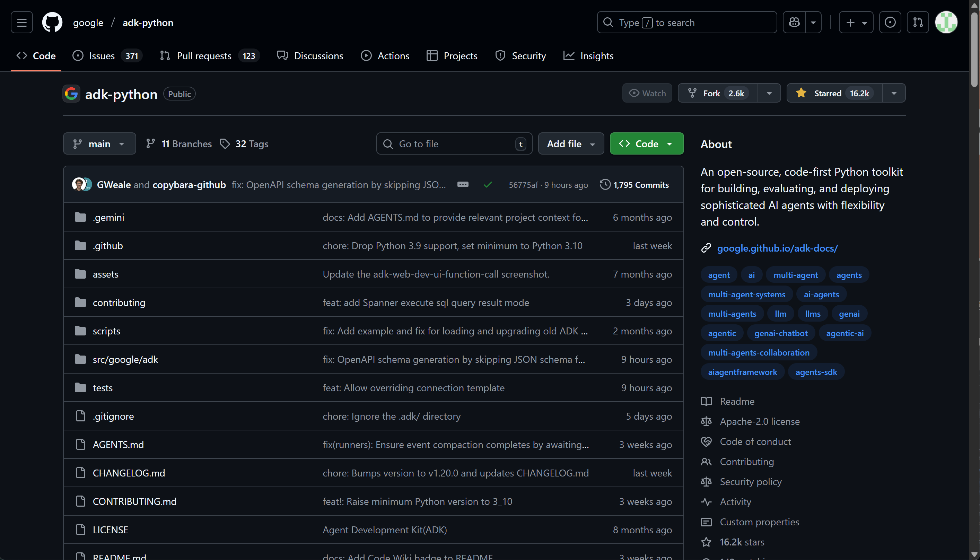
Task: Open the .gitignore file
Action: [113, 416]
